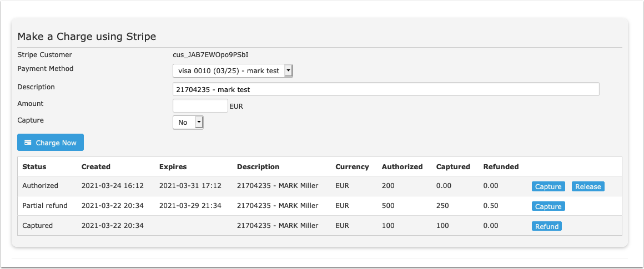The height and width of the screenshot is (269, 644).
Task: Refund the Captured 100 EUR charge
Action: coord(547,226)
